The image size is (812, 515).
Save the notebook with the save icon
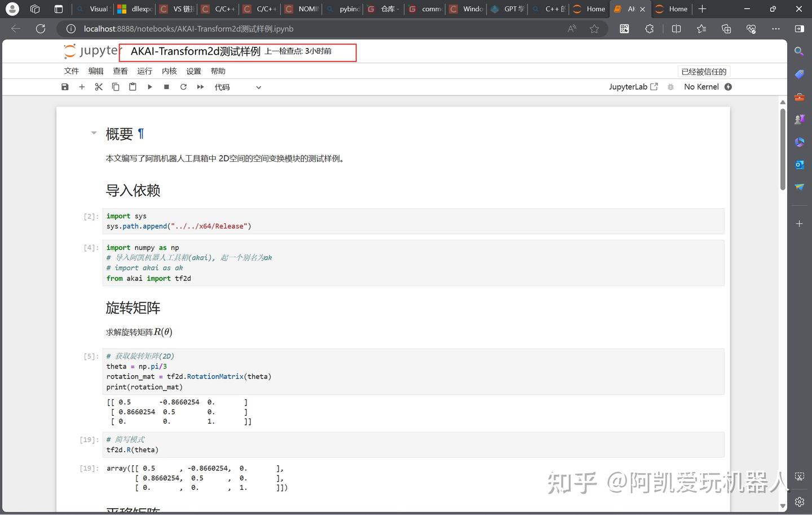coord(64,86)
